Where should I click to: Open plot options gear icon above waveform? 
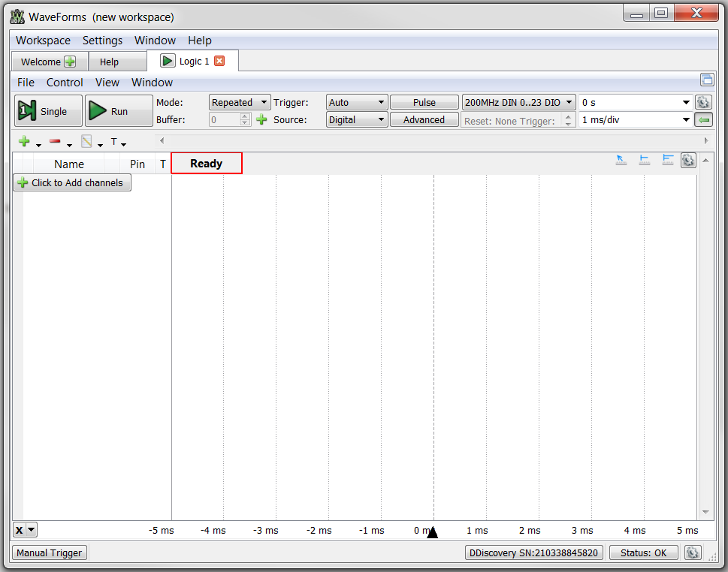click(688, 161)
